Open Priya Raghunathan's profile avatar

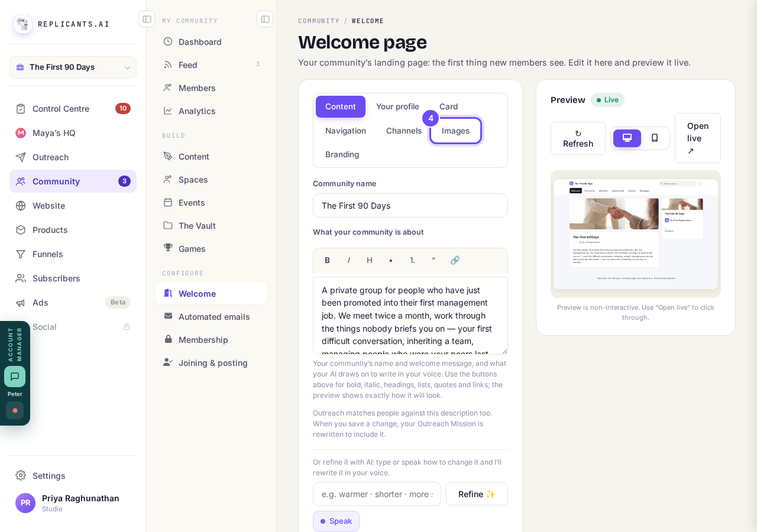pos(25,503)
